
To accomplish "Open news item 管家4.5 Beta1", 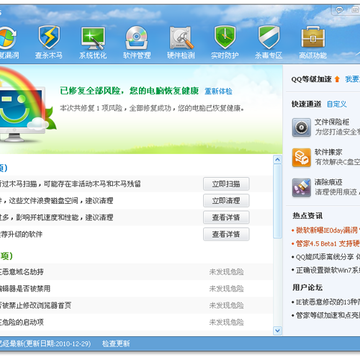I will pos(327,243).
